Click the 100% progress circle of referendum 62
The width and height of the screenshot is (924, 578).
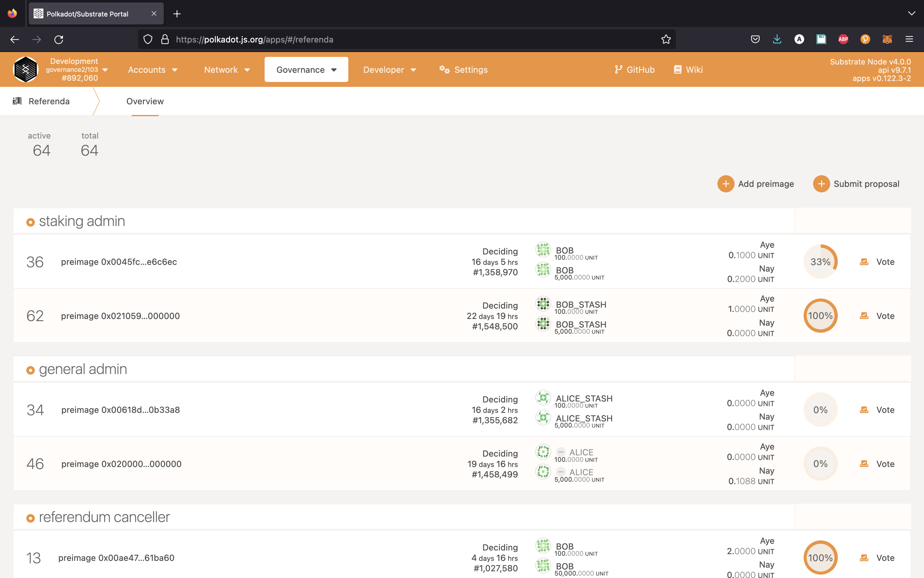tap(820, 316)
